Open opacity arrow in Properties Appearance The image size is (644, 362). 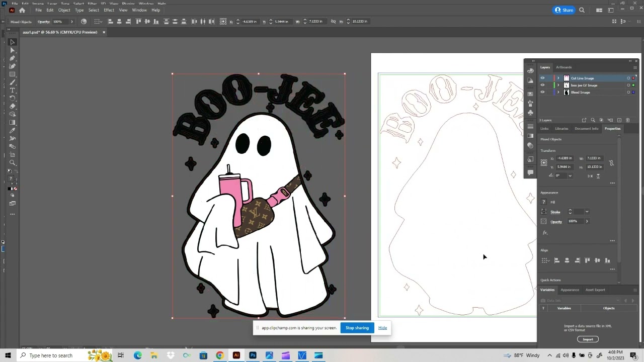[x=587, y=221]
